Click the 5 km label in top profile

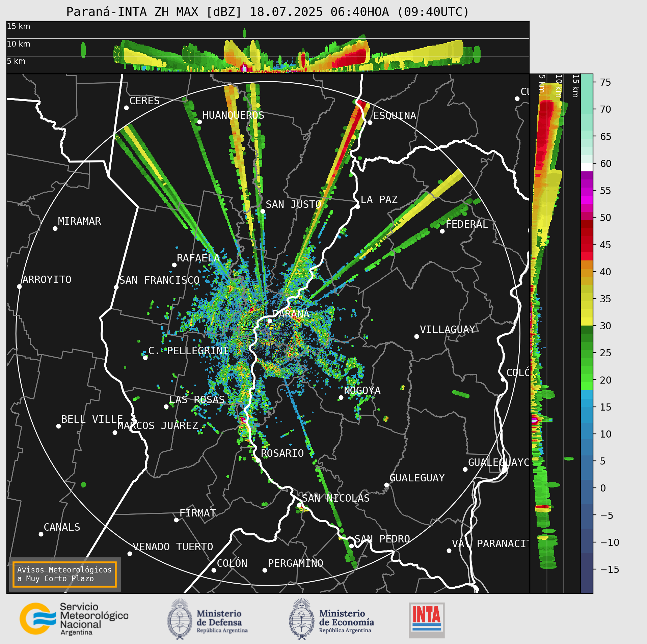pos(16,61)
